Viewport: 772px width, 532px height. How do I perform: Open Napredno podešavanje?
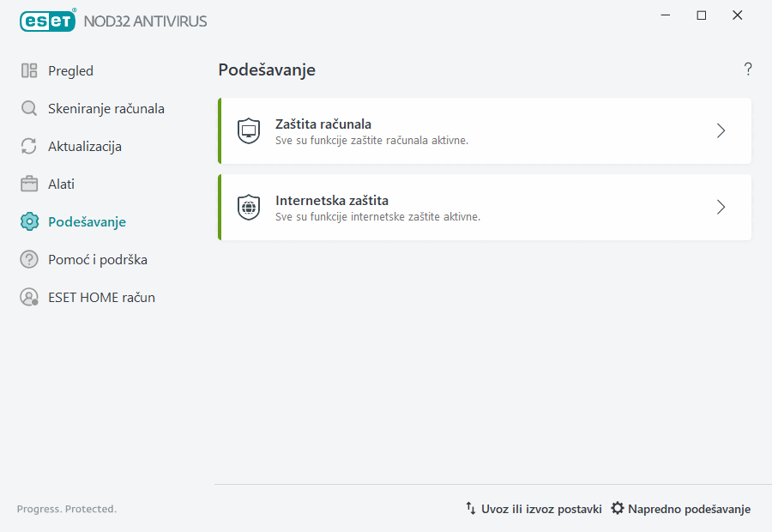tap(686, 508)
